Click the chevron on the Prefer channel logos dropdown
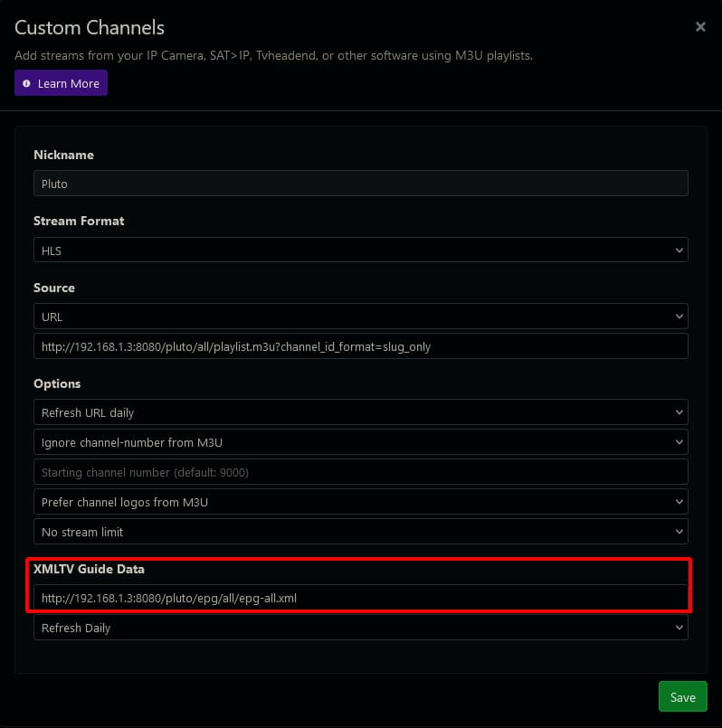 tap(679, 501)
